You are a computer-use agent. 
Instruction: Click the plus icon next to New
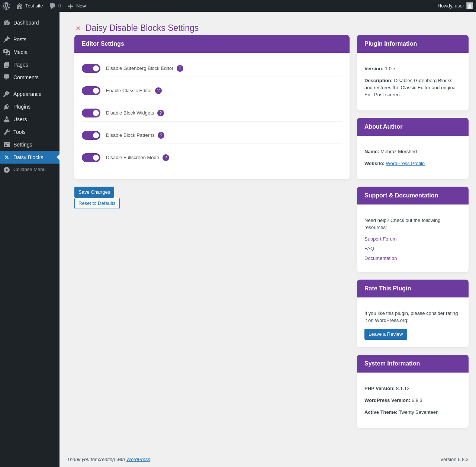(70, 6)
